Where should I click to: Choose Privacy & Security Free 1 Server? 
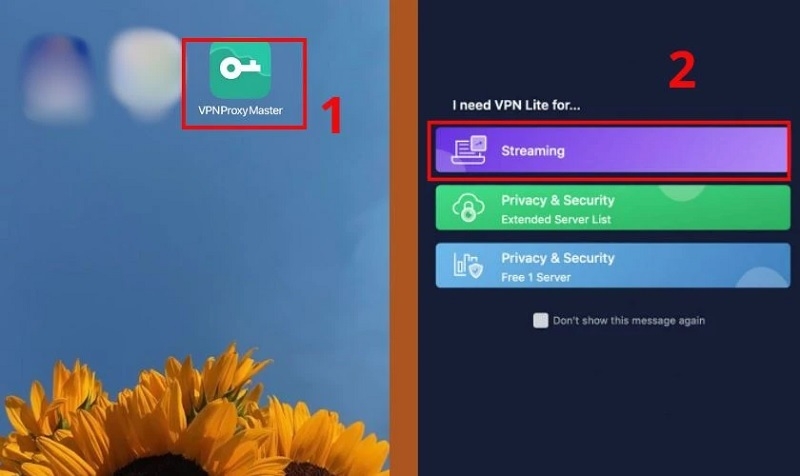click(613, 265)
